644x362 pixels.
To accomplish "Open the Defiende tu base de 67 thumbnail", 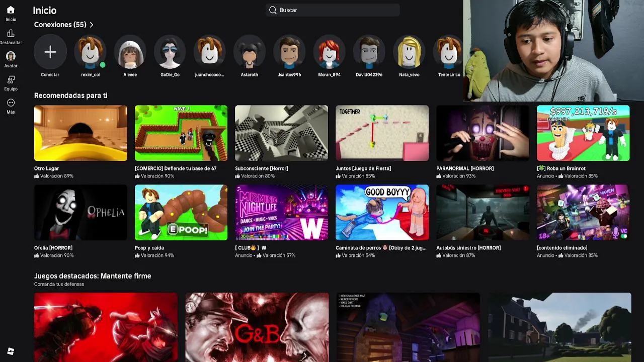I will click(181, 133).
